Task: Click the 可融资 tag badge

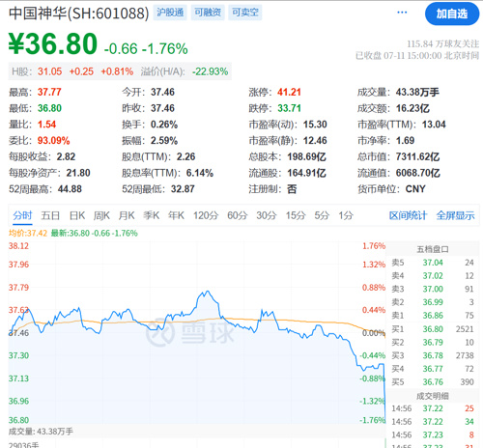Action: click(x=208, y=13)
